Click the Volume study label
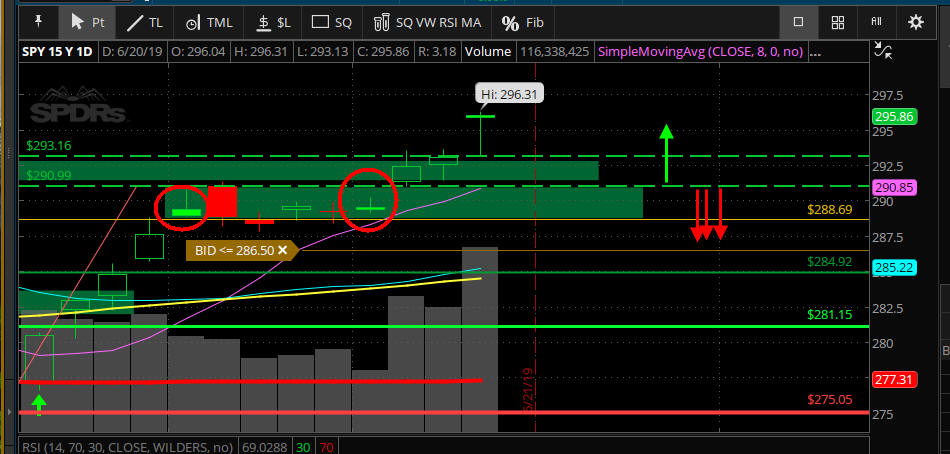The width and height of the screenshot is (950, 454). click(488, 52)
